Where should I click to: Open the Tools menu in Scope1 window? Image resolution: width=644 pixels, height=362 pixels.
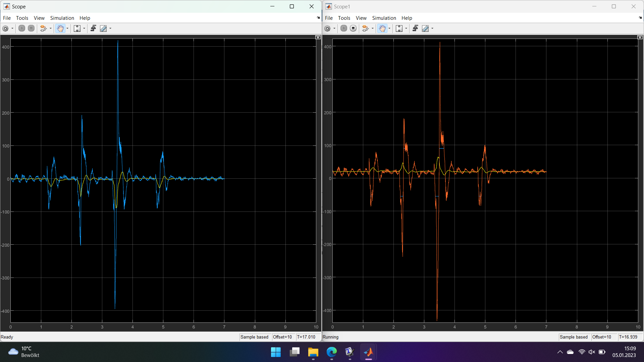[x=344, y=18]
